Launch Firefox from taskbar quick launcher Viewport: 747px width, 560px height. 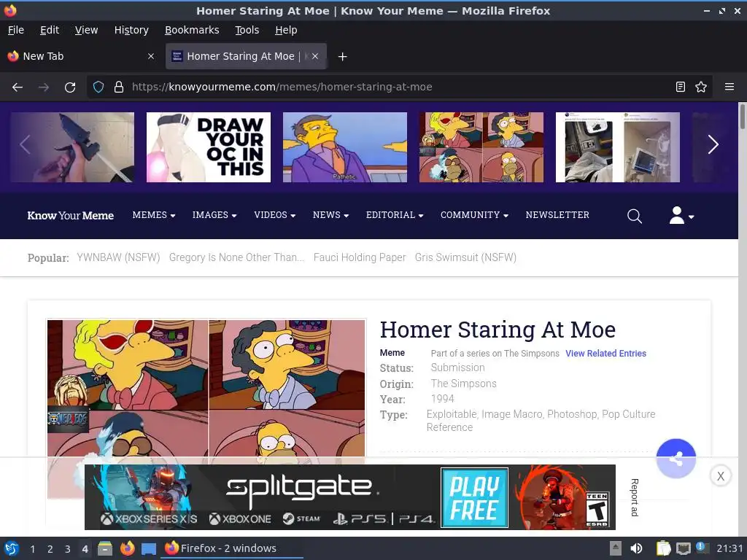(127, 548)
